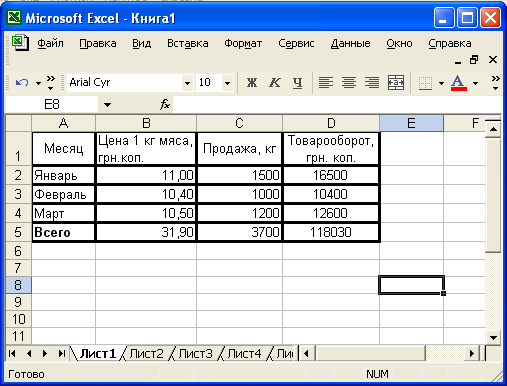
Task: Open the Формат menu
Action: click(243, 43)
